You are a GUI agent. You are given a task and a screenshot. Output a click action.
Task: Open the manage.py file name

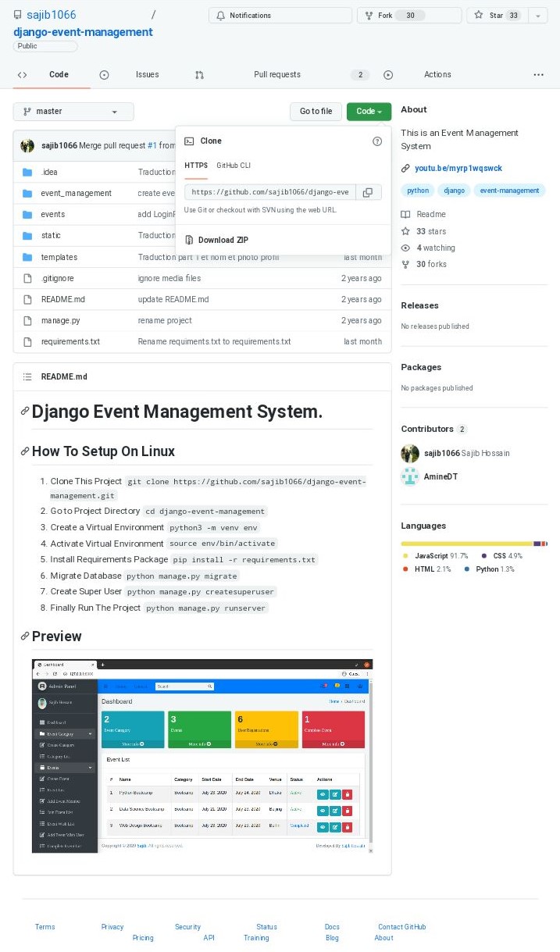60,320
